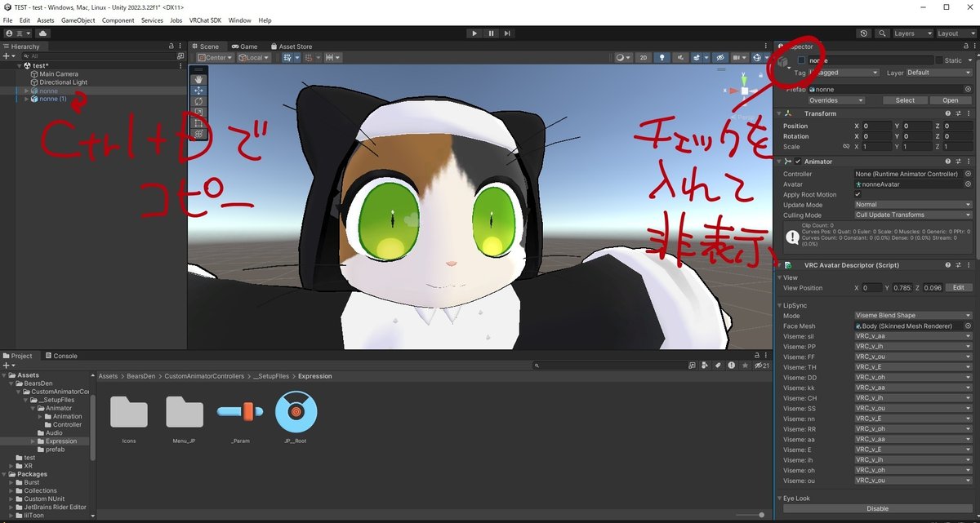Open the VRChat SDK menu
980x523 pixels.
(204, 20)
